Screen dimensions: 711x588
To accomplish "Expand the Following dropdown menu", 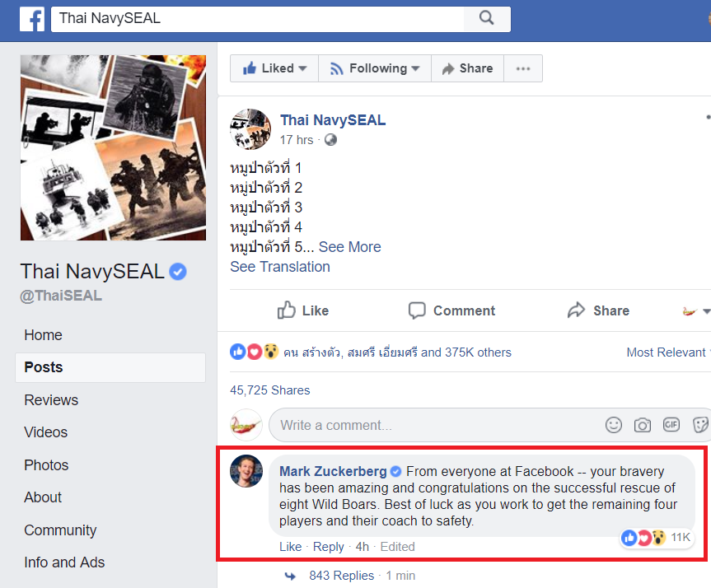I will pos(375,68).
